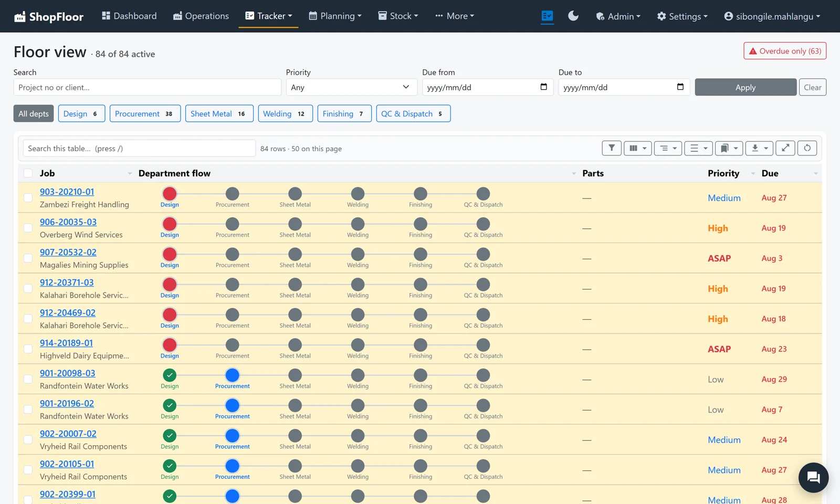840x504 pixels.
Task: Click the blue Procurement dot for 901-20098-03
Action: (x=232, y=375)
